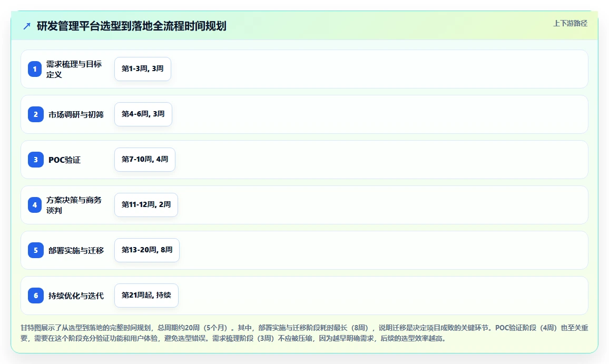Screen dimensions: 609x364
Task: Click the 第1-3周, 3周 duration chip
Action: 143,69
